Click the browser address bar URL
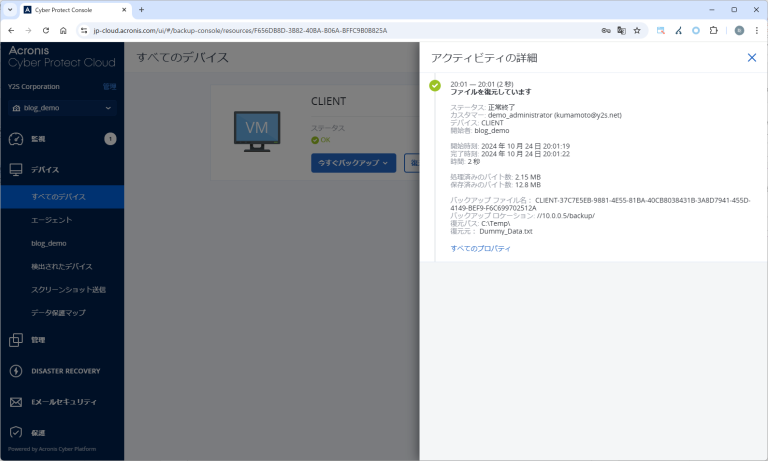 (240, 30)
